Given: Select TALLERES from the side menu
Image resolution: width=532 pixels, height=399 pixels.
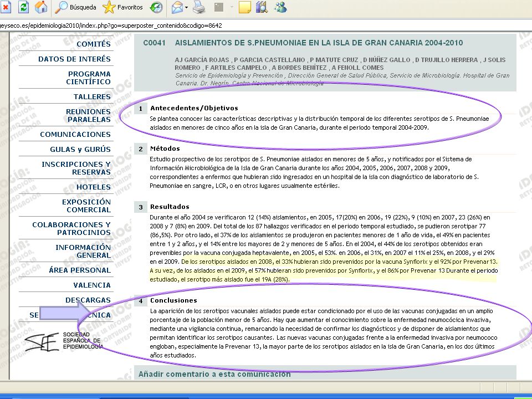Looking at the screenshot, I should click(x=92, y=96).
